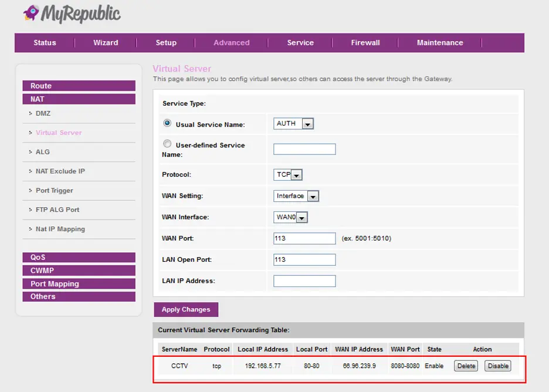This screenshot has height=392, width=549.
Task: Select the Usual Service Name radio button
Action: tap(168, 124)
